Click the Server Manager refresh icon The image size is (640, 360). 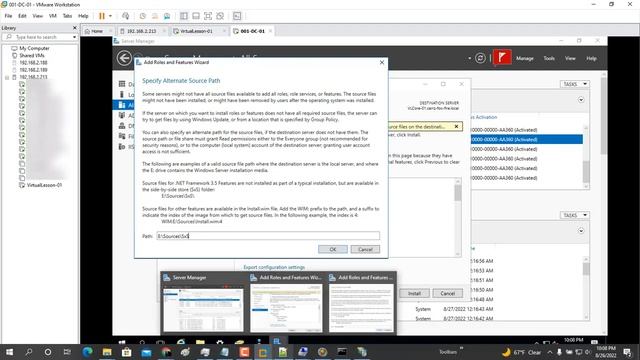click(480, 58)
